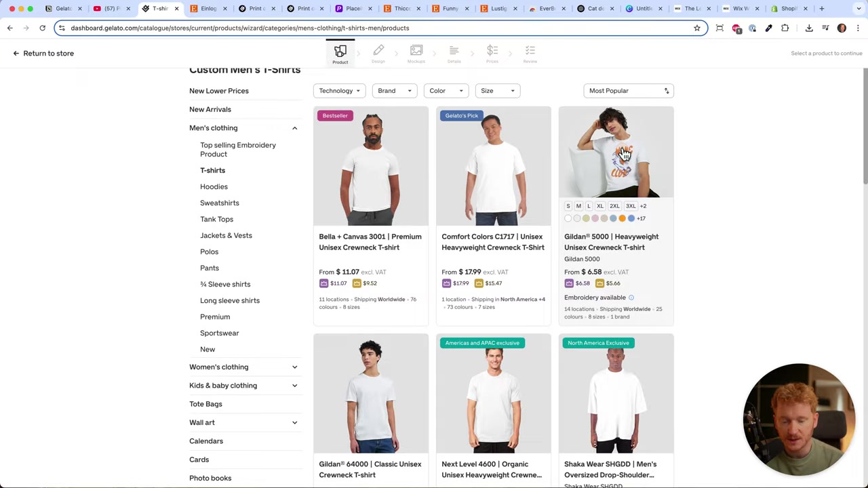Image resolution: width=868 pixels, height=488 pixels.
Task: Open the tab search chevron at top right
Action: point(858,9)
